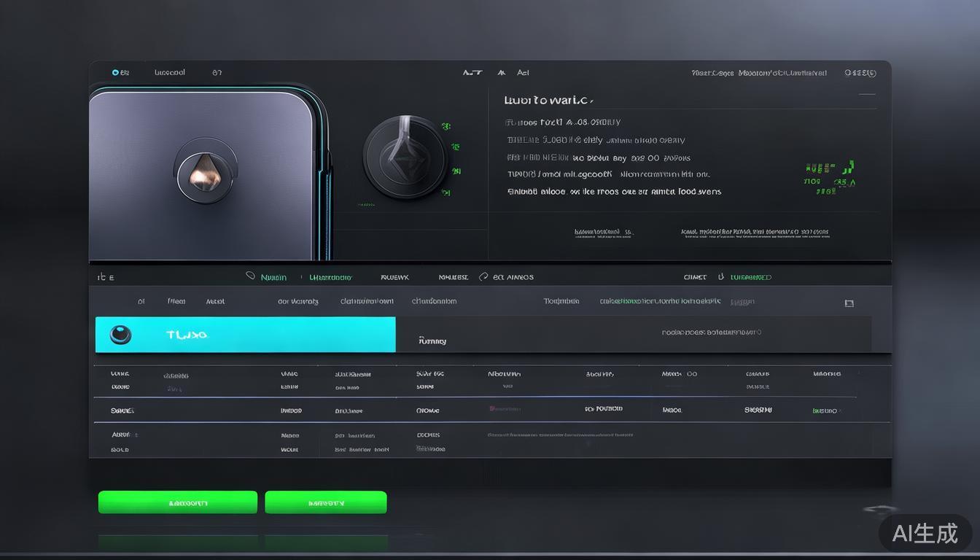Click the 'Lubri to waric' panel heading
The height and width of the screenshot is (560, 980).
point(548,100)
